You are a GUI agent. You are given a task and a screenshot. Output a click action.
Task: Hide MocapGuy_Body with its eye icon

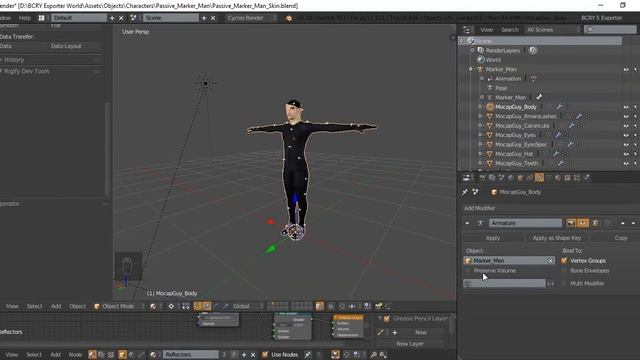coord(626,107)
